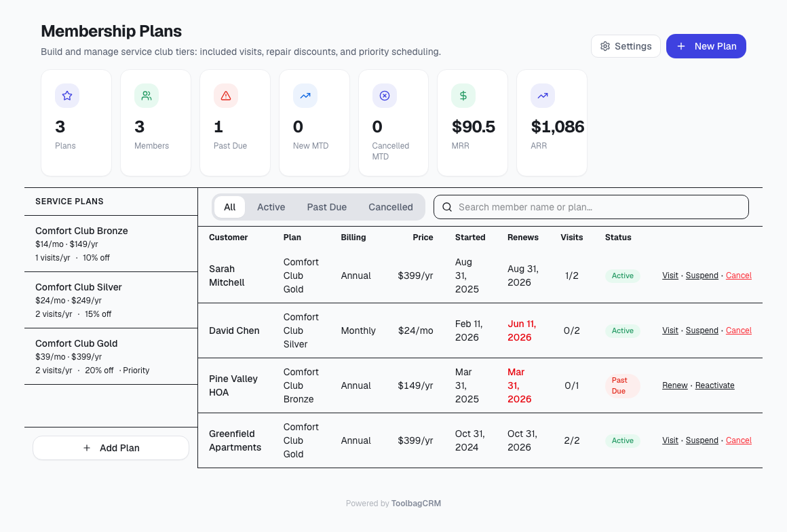Click Active status badge in David Chen row
Viewport: 787px width, 532px height.
[x=622, y=330]
